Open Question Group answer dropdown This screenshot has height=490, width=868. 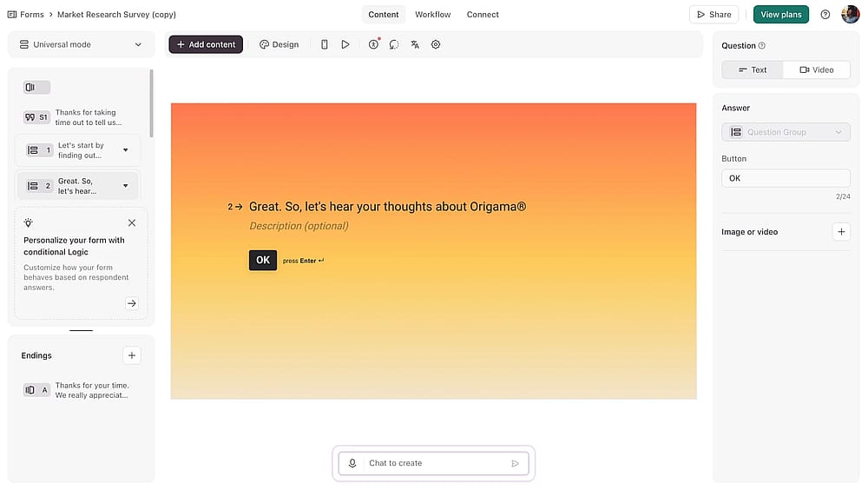pos(786,132)
